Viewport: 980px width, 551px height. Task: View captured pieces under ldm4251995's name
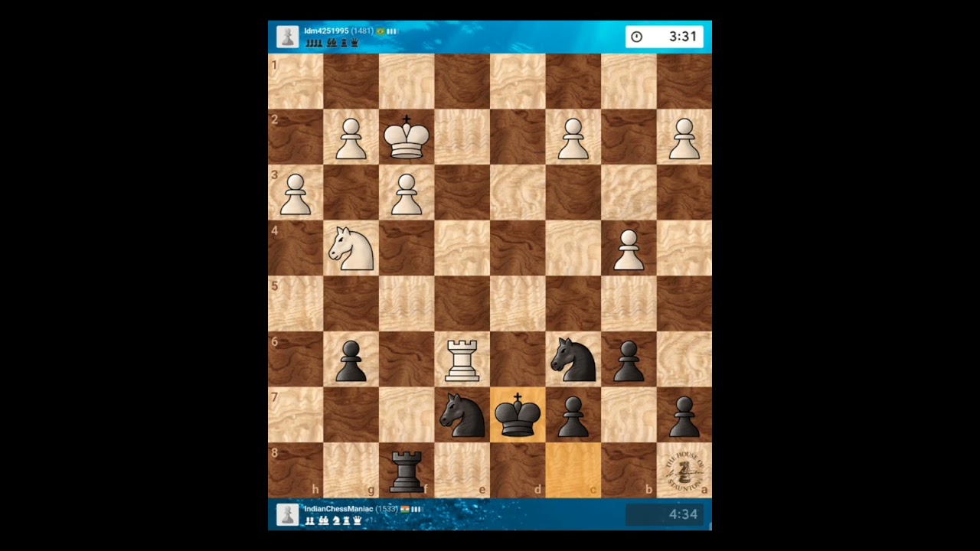point(332,43)
